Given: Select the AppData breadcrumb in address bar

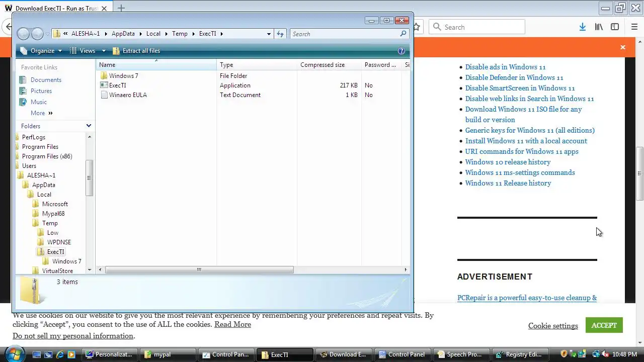Looking at the screenshot, I should tap(123, 34).
